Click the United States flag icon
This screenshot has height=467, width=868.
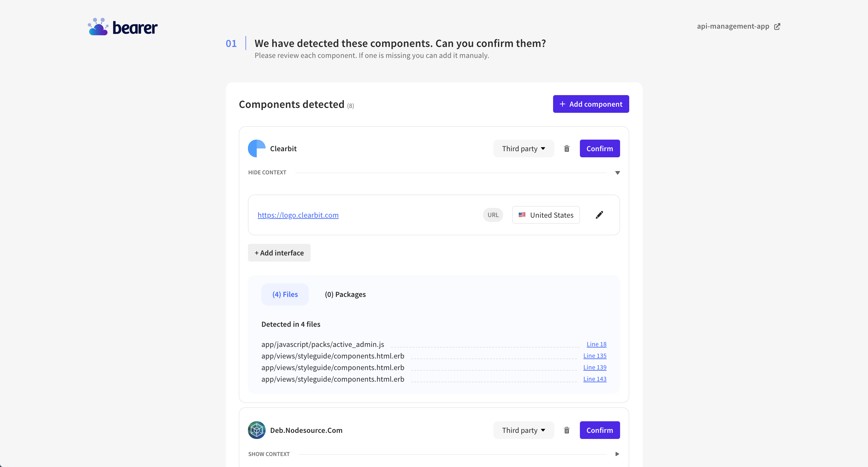pyautogui.click(x=522, y=215)
